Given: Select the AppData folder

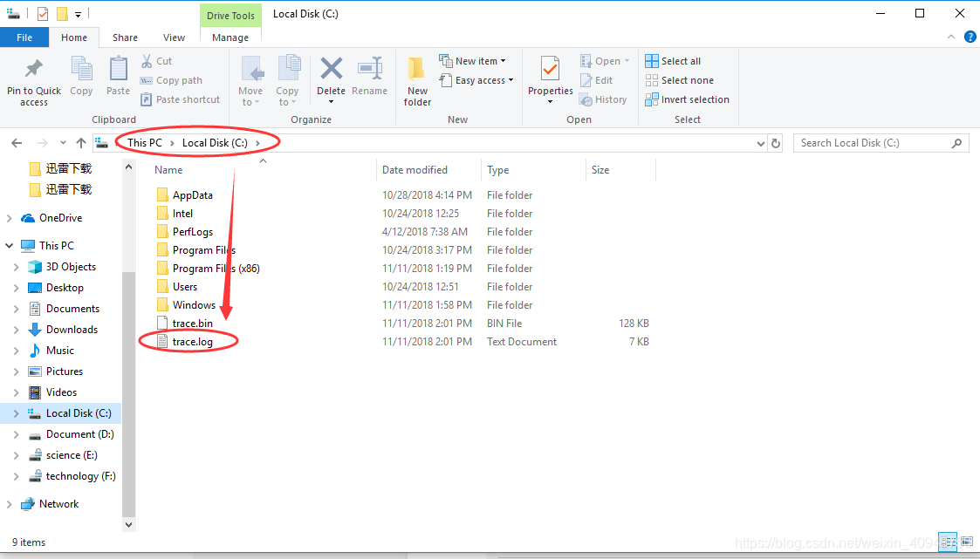Looking at the screenshot, I should coord(193,194).
